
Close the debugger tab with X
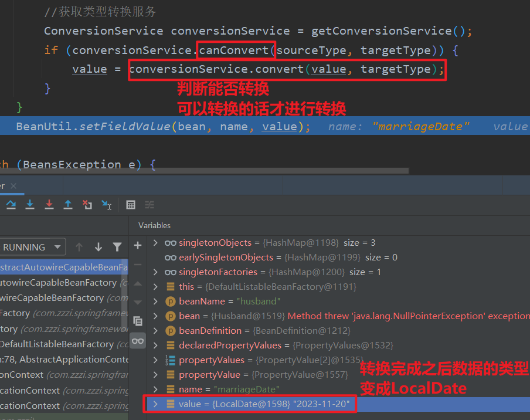tap(13, 186)
